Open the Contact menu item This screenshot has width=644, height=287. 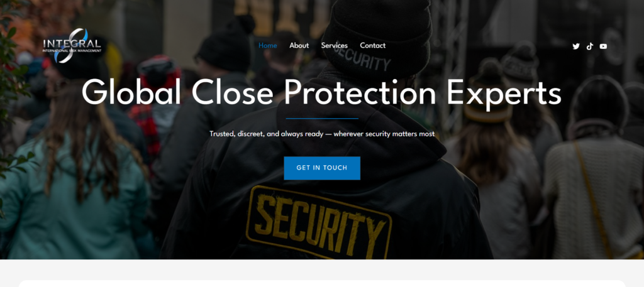click(373, 45)
